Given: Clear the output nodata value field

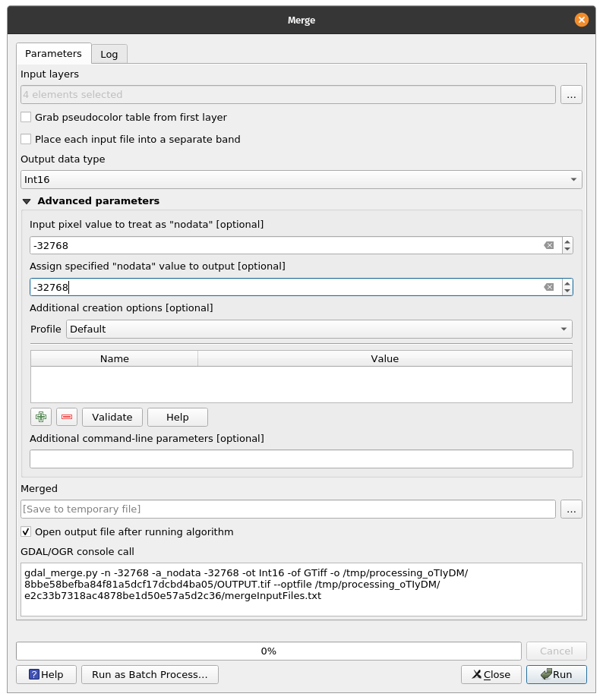Looking at the screenshot, I should (x=549, y=287).
